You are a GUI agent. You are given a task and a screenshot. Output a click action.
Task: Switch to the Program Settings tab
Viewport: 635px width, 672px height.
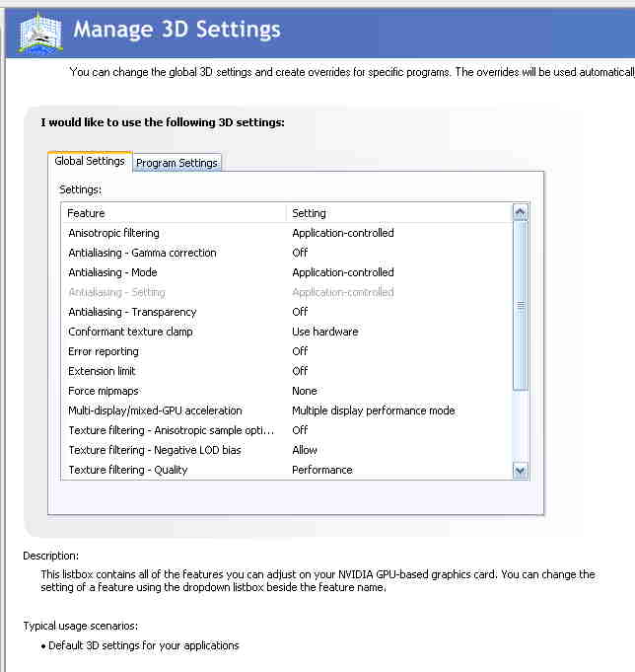point(177,163)
